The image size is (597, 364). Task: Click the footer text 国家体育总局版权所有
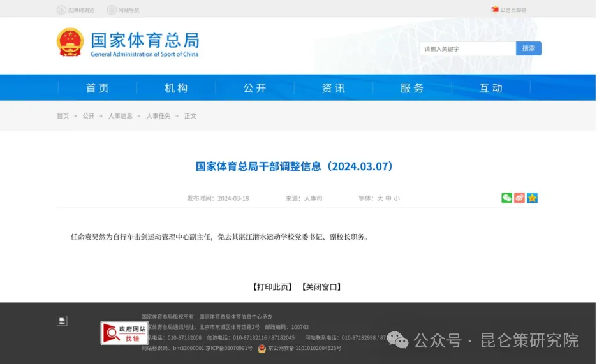168,316
